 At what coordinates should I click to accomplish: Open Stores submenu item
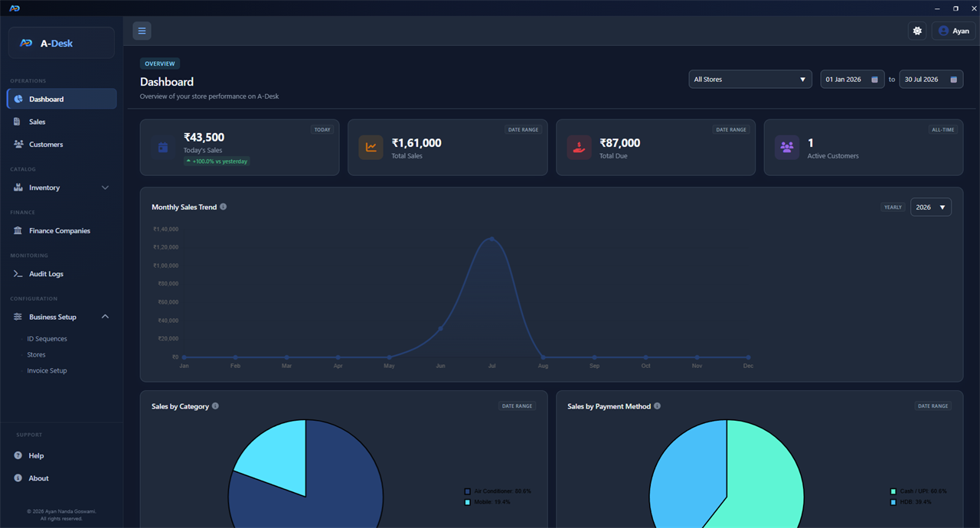pos(36,354)
